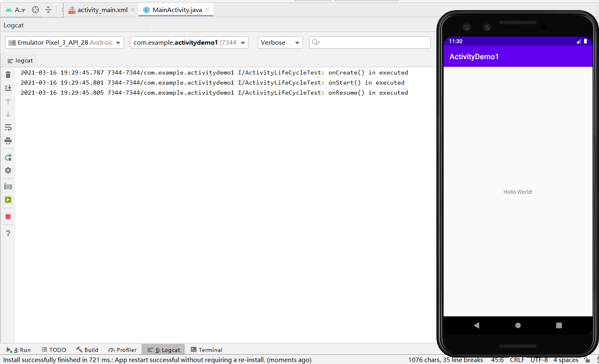Click the target locate file icon
This screenshot has width=599, height=364.
tap(35, 10)
